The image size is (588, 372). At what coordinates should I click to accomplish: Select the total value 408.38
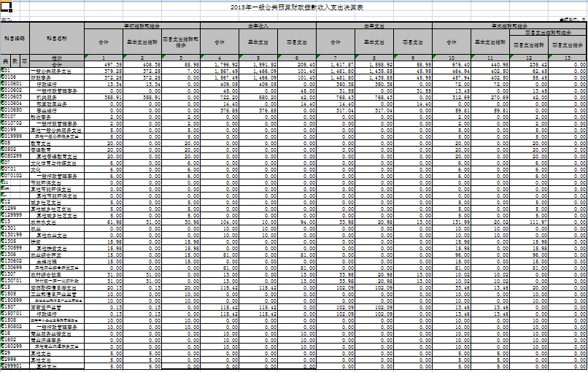(x=142, y=64)
